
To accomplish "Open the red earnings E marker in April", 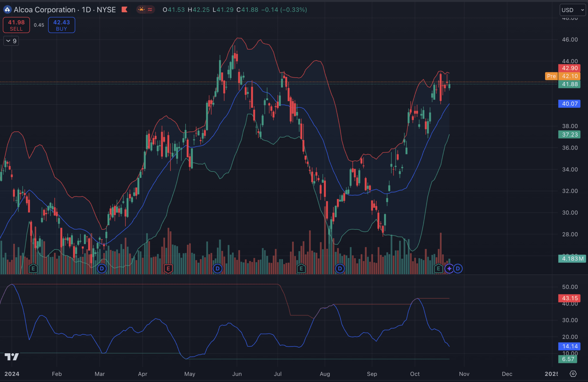I will (168, 269).
